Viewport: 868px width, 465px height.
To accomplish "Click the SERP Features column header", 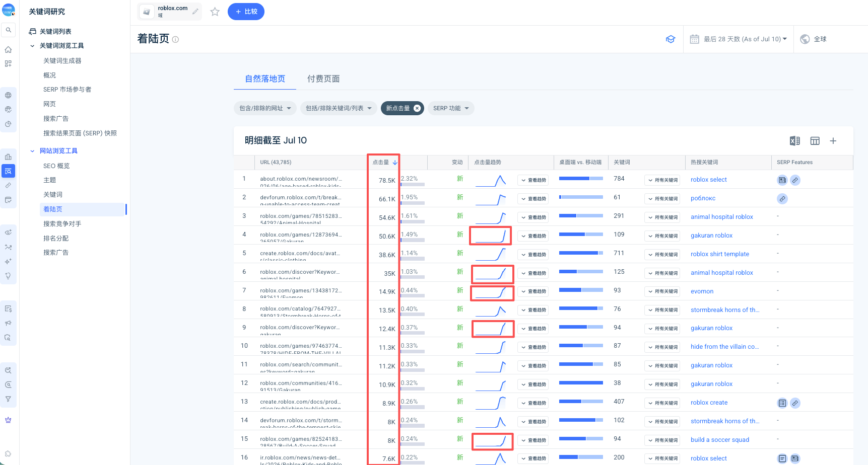I will pyautogui.click(x=794, y=162).
